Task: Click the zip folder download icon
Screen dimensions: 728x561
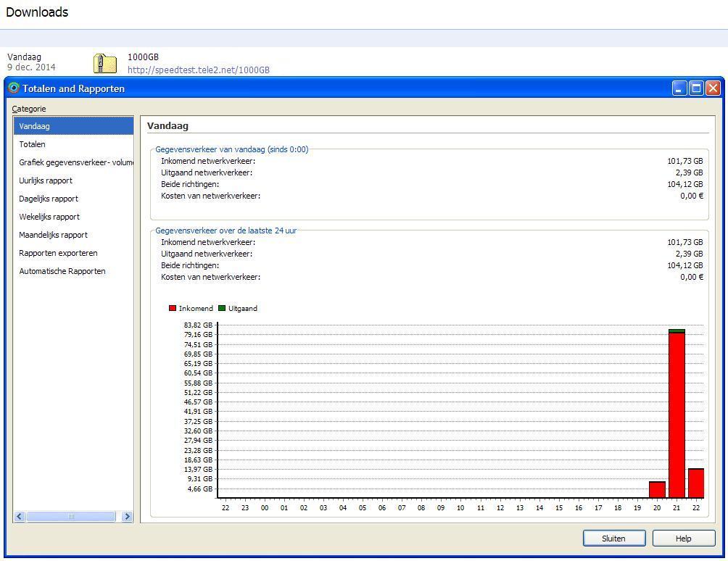Action: coord(105,64)
